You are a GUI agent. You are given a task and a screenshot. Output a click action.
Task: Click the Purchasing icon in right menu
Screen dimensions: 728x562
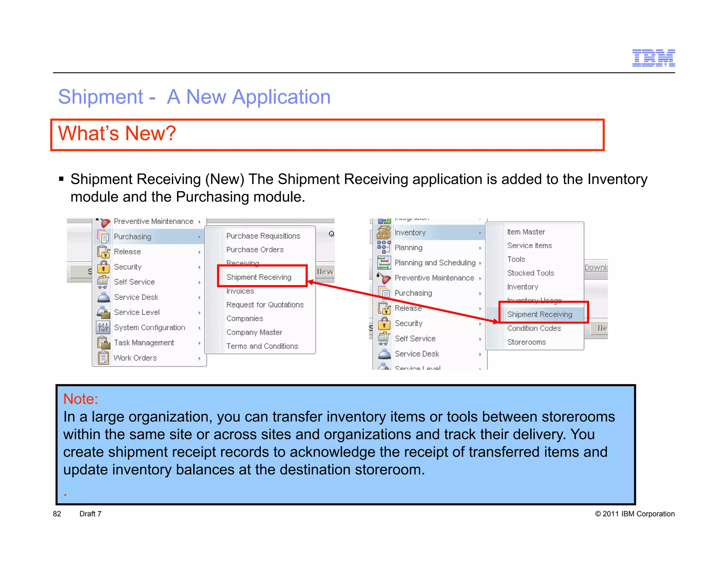(385, 293)
